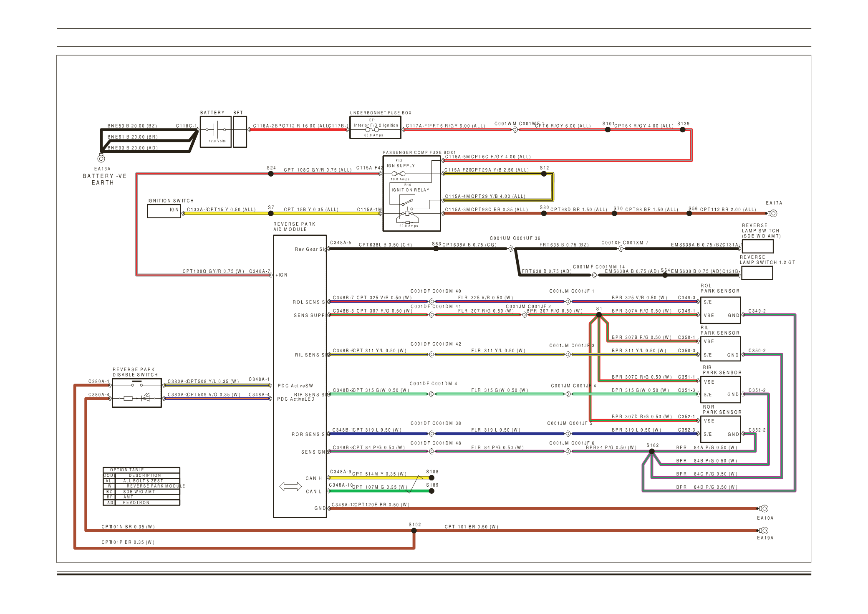
Task: Click the Reverse Park Aid Module label
Action: (294, 227)
